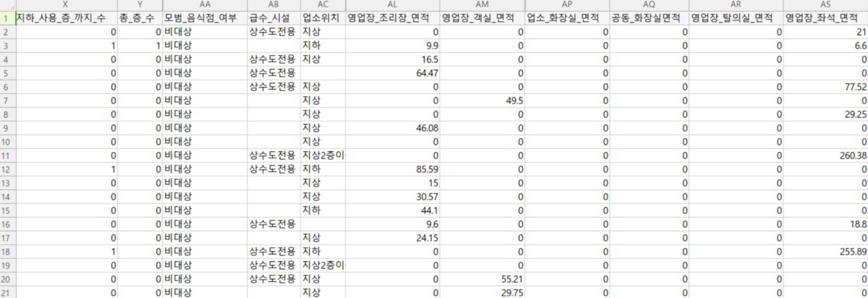Viewport: 868px width, 298px height.
Task: Click '상수도전용' cell in row 5
Action: 274,73
